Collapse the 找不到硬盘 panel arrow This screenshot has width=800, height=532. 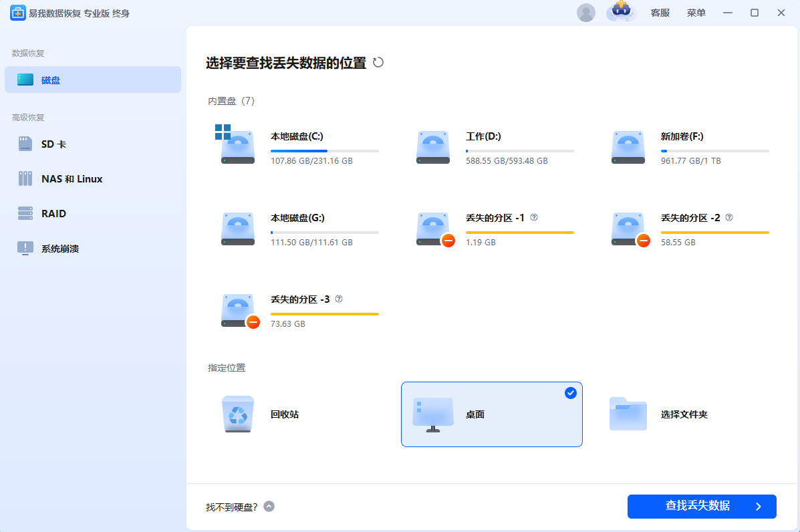pyautogui.click(x=269, y=507)
